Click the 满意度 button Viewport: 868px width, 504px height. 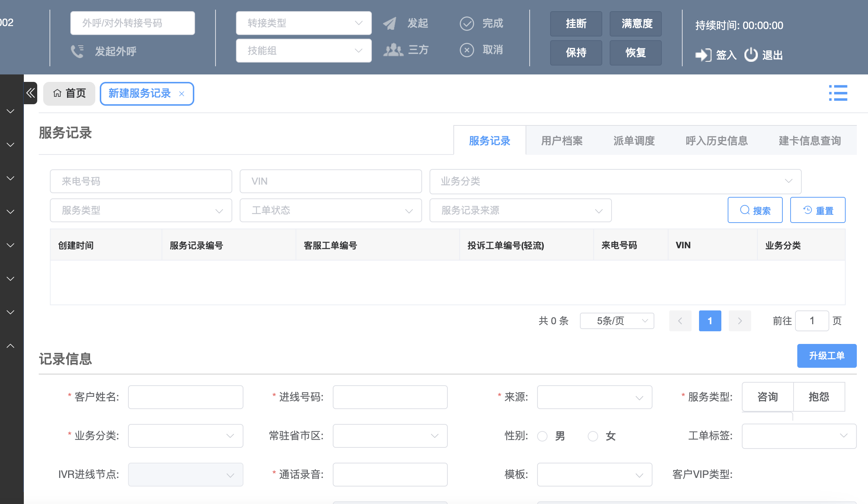[x=635, y=23]
